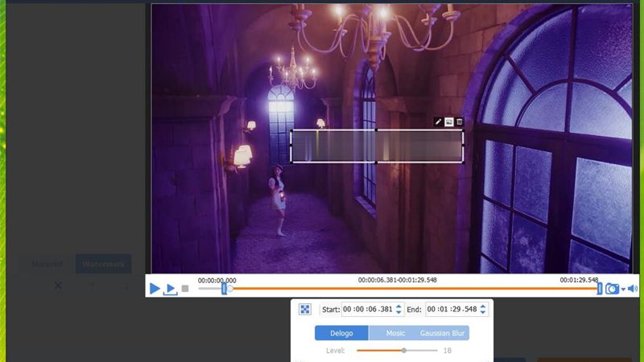Decrease the Start time with the down arrow
Viewport: 644px width, 362px height.
coord(398,312)
